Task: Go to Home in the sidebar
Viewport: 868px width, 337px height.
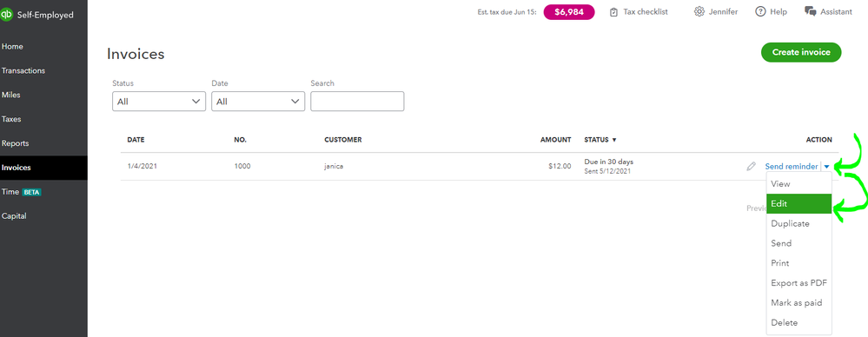Action: (x=43, y=47)
